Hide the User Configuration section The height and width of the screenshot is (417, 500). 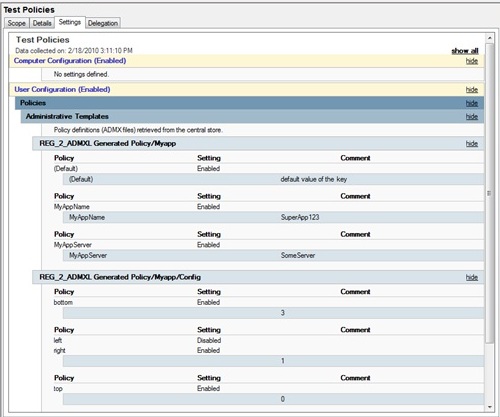click(x=472, y=90)
